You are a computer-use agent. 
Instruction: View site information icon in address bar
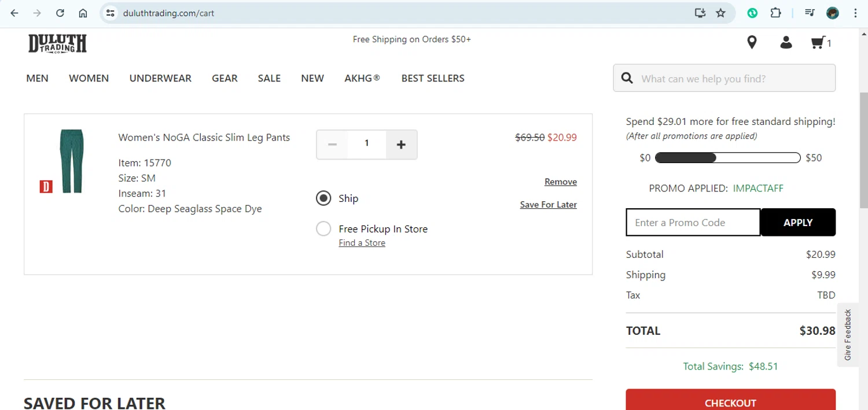111,13
